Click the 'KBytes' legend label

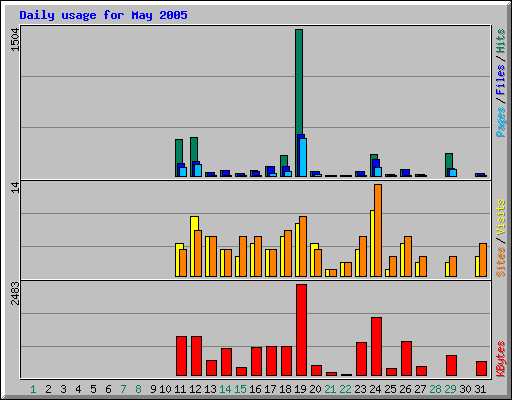[x=500, y=359]
